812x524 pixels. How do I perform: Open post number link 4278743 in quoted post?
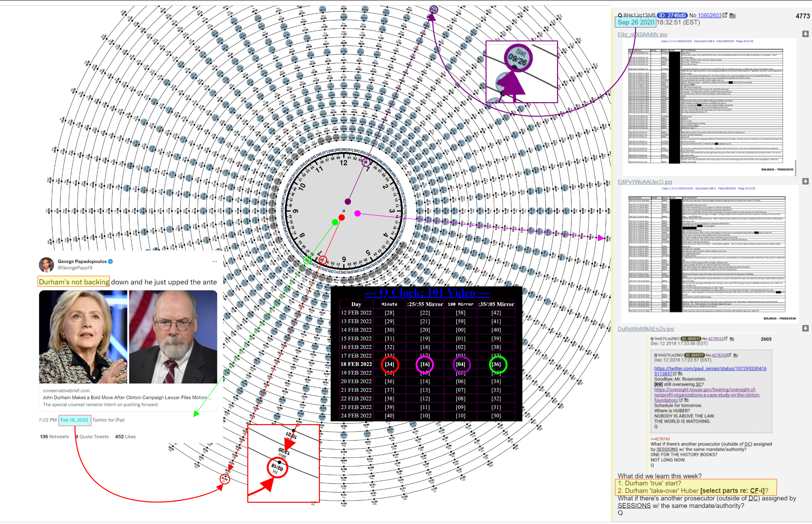click(x=719, y=355)
